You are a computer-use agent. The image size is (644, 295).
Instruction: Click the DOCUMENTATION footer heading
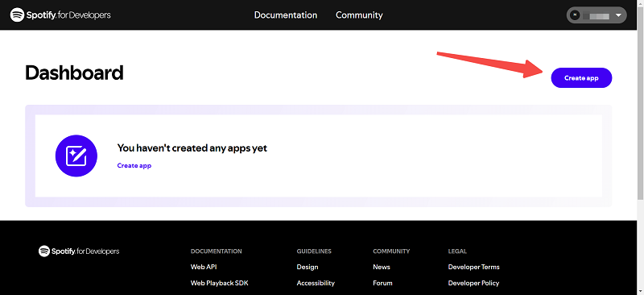point(217,251)
